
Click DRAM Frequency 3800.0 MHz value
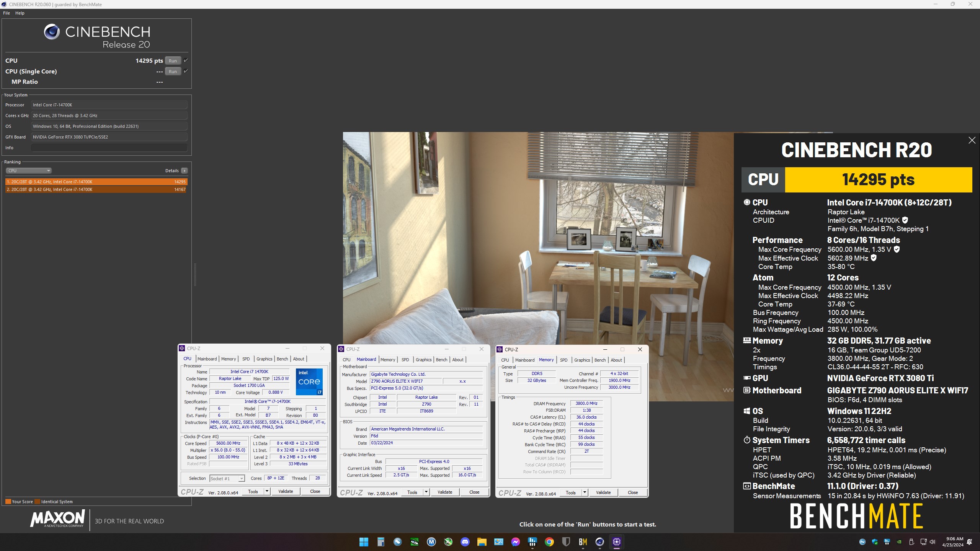point(586,403)
